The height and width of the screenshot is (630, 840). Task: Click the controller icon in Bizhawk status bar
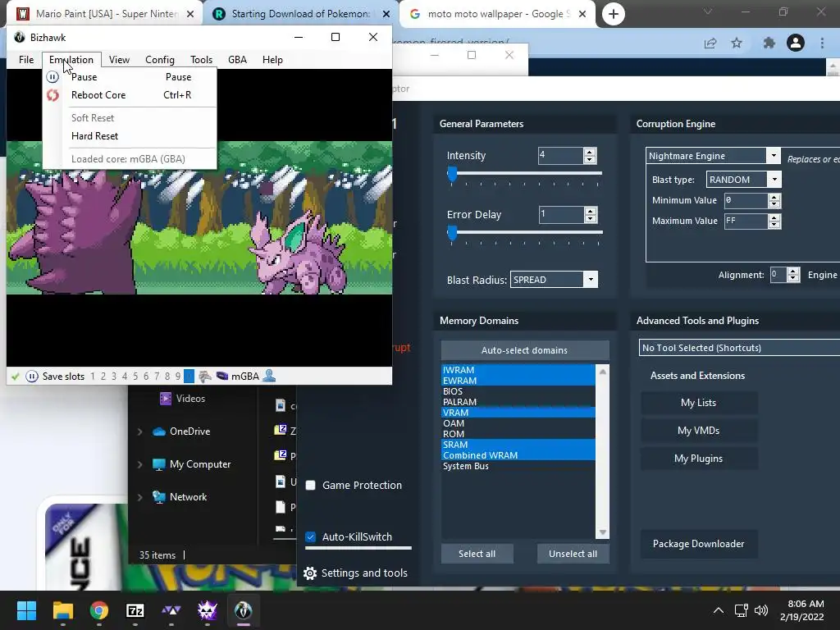204,376
